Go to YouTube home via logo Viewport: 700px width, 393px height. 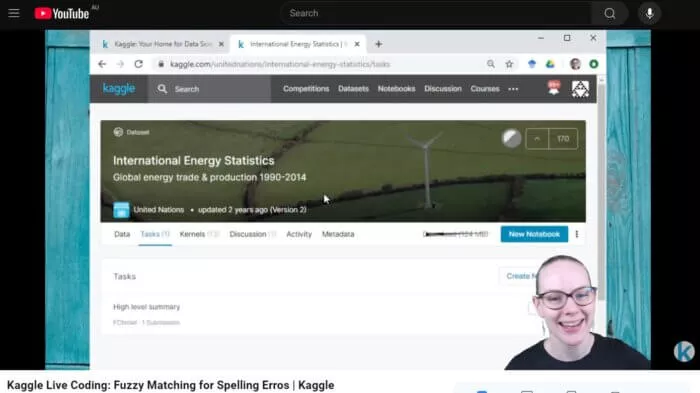62,13
